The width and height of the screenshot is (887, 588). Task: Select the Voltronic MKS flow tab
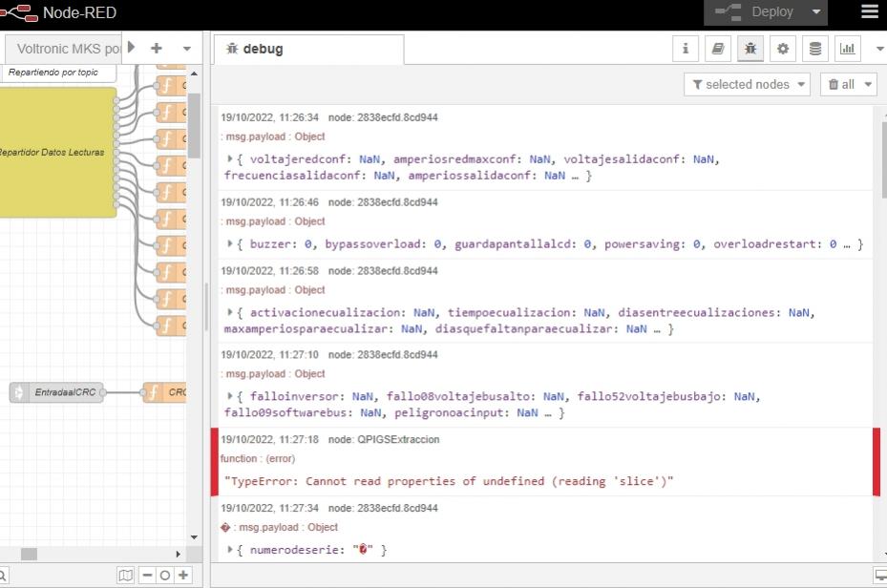63,49
